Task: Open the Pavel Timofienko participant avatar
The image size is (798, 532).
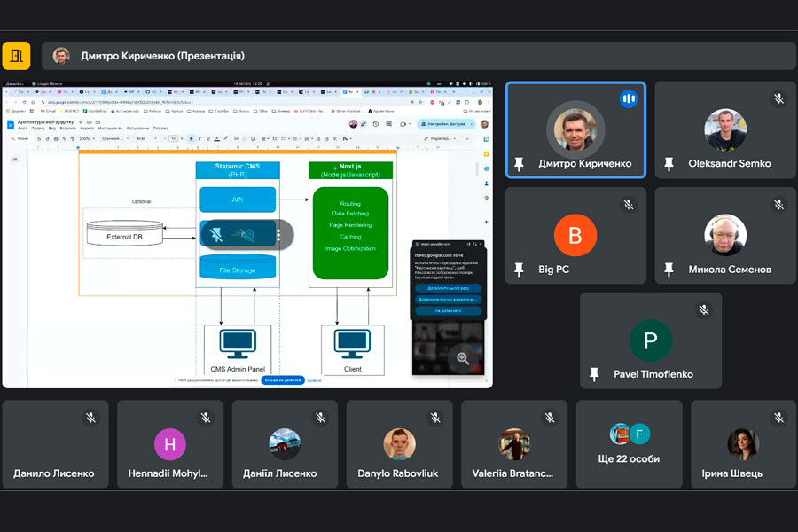Action: coord(651,340)
